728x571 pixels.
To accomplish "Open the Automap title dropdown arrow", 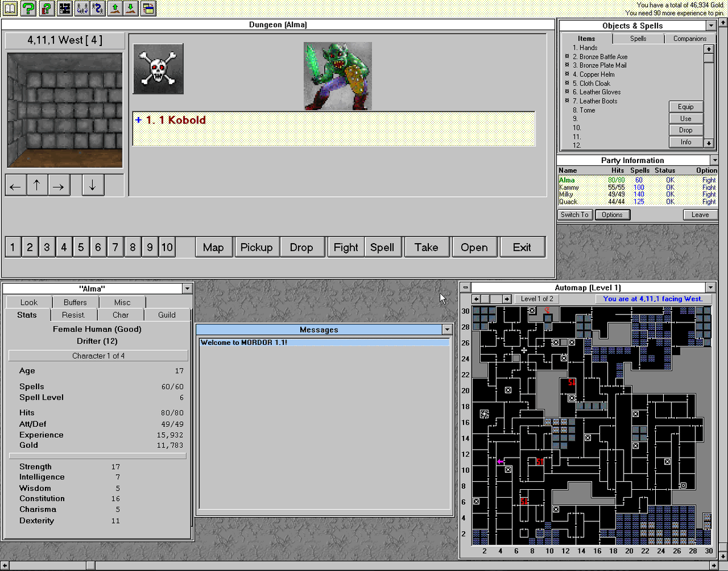I will [710, 287].
